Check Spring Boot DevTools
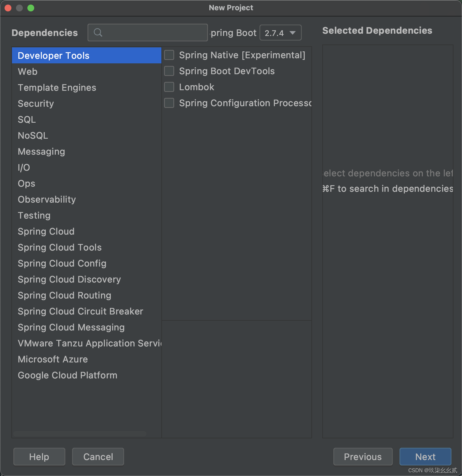Image resolution: width=462 pixels, height=476 pixels. [169, 71]
